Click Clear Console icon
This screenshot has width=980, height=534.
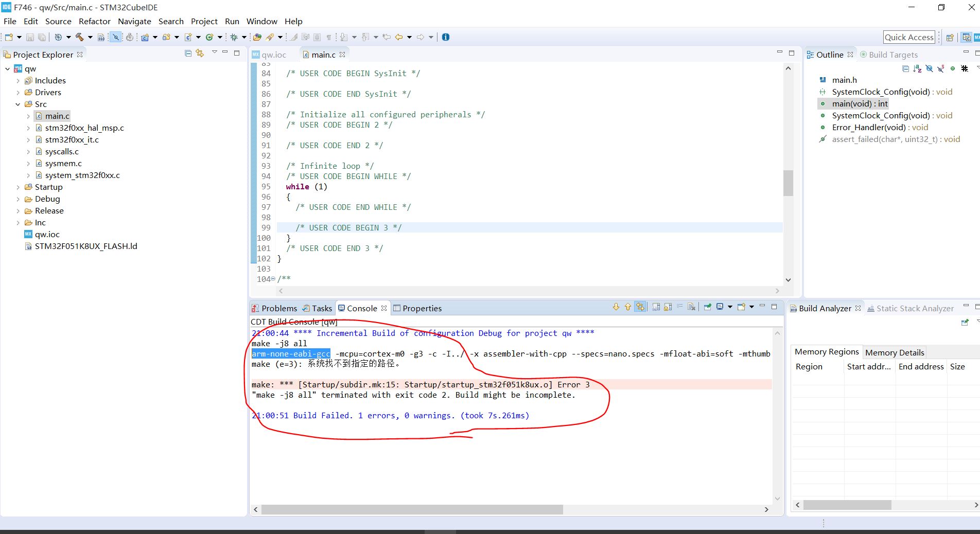[691, 307]
